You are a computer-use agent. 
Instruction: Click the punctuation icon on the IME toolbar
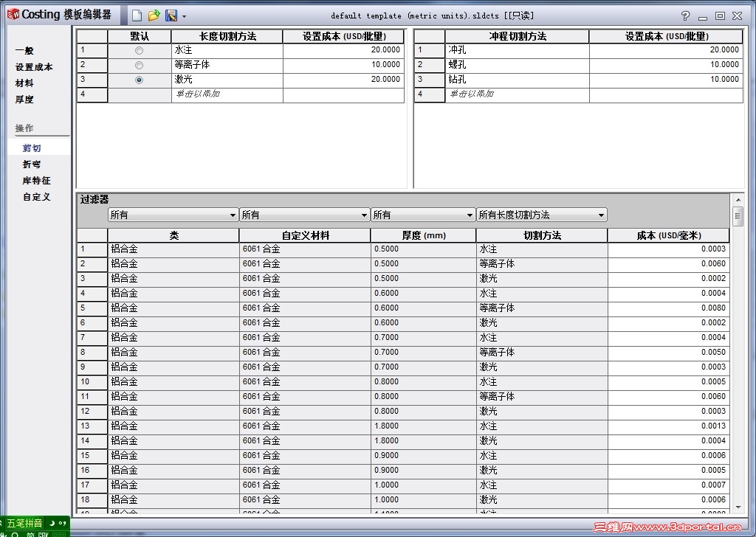(62, 523)
